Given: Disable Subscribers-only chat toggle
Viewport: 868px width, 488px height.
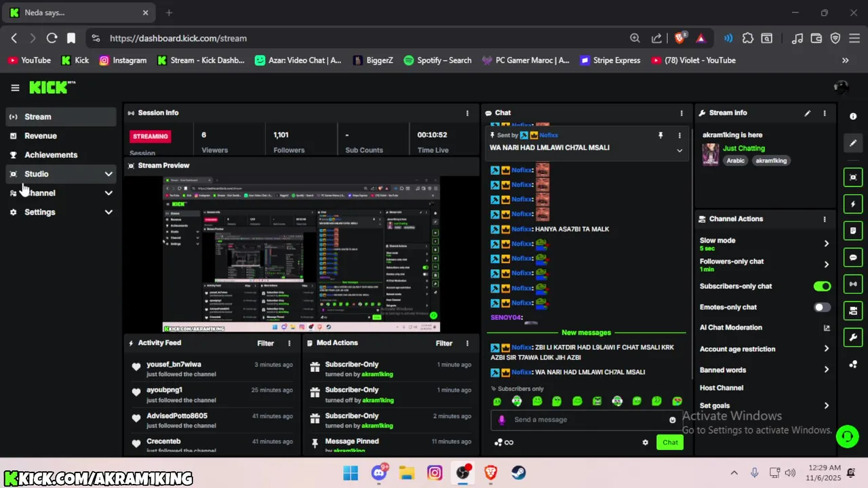Looking at the screenshot, I should click(822, 287).
